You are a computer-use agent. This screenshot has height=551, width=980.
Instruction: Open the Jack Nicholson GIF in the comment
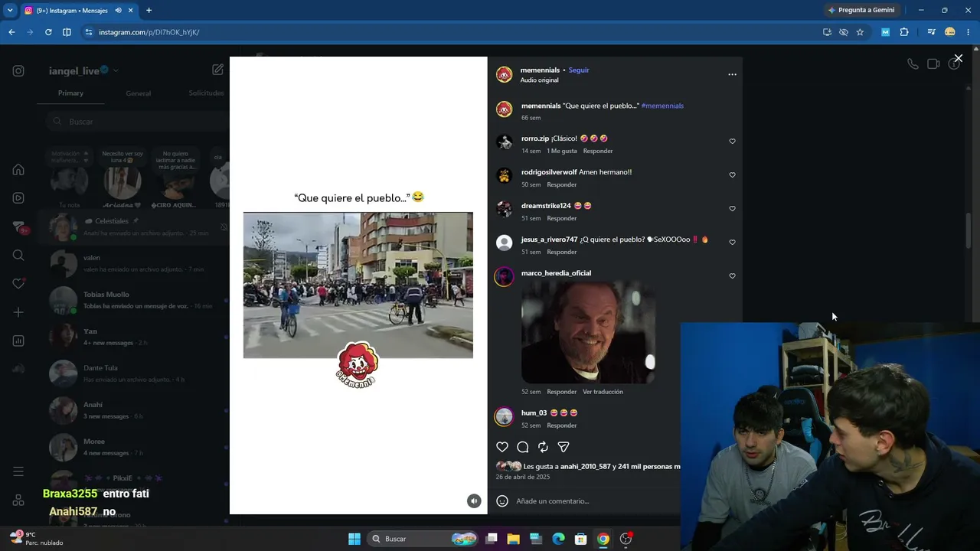[x=588, y=331]
